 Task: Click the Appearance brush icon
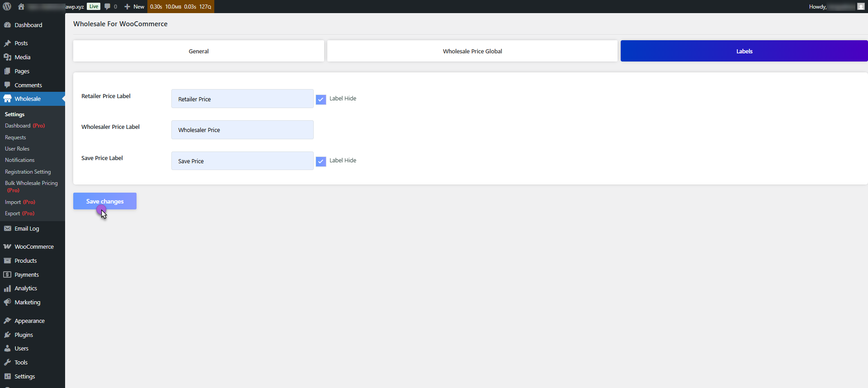coord(7,321)
